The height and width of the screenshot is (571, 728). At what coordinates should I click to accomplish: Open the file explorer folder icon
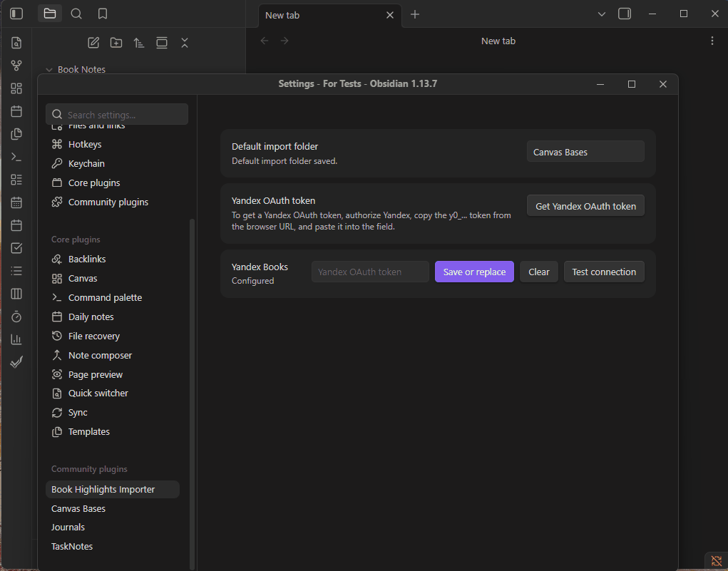tap(50, 14)
